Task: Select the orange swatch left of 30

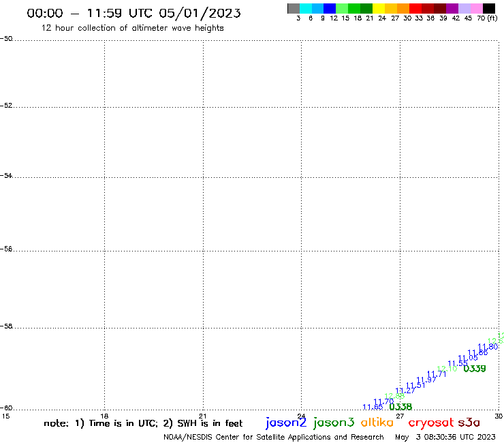Action: 403,8
